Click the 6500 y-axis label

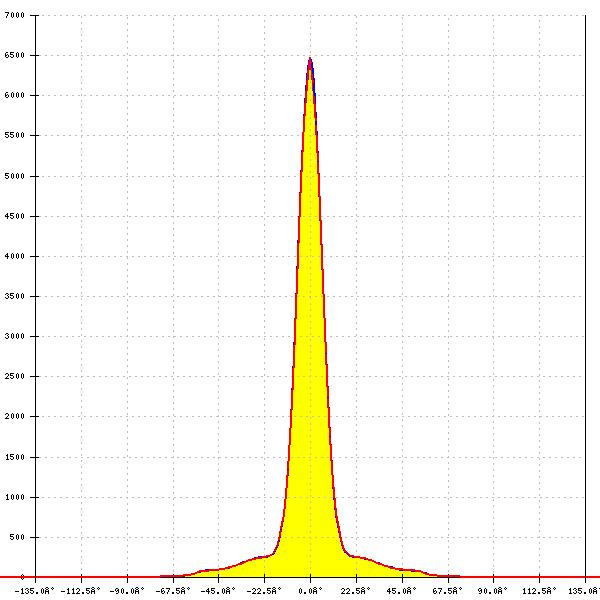(15, 56)
